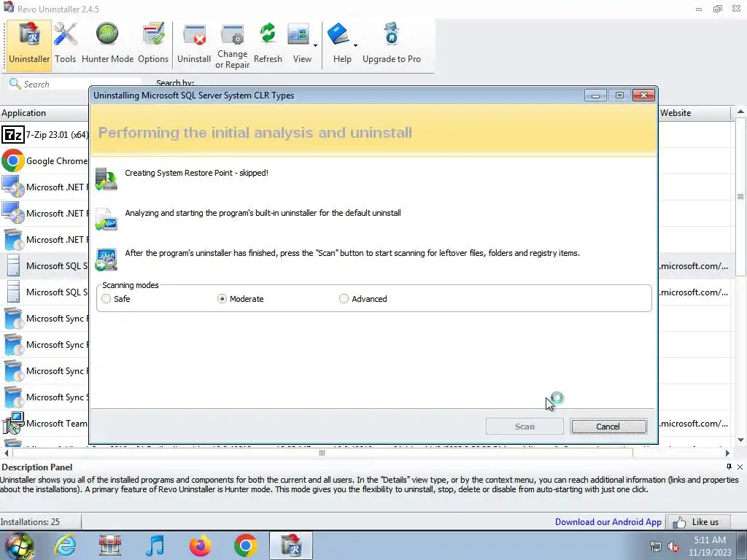This screenshot has width=747, height=560.
Task: Maximize the uninstalling dialog window
Action: (x=619, y=96)
